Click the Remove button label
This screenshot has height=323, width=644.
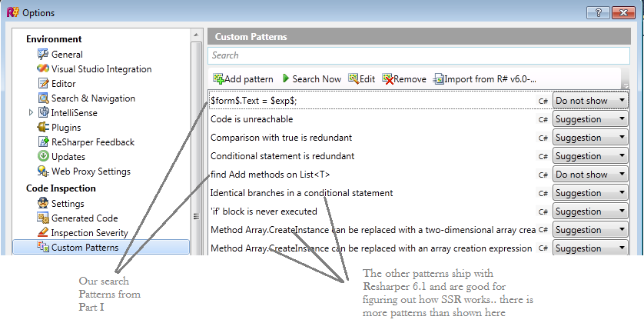[410, 79]
